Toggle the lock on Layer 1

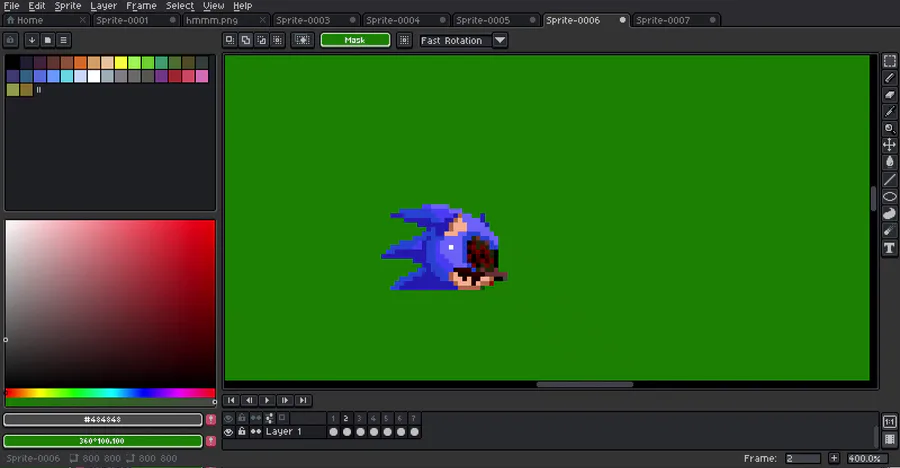[242, 432]
